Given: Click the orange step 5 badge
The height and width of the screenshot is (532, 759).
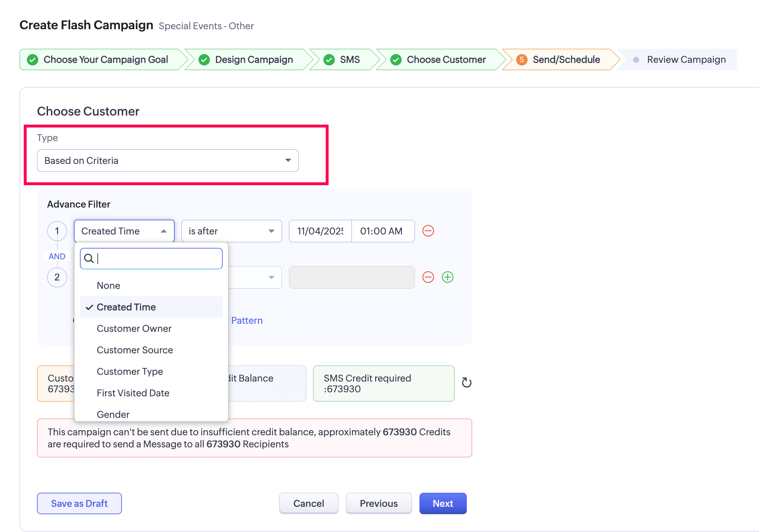Looking at the screenshot, I should point(522,60).
